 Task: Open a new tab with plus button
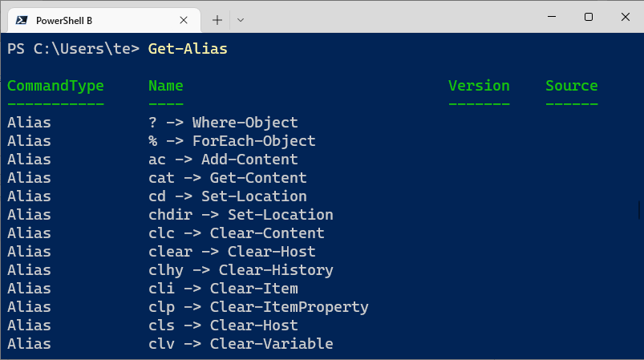pyautogui.click(x=217, y=18)
